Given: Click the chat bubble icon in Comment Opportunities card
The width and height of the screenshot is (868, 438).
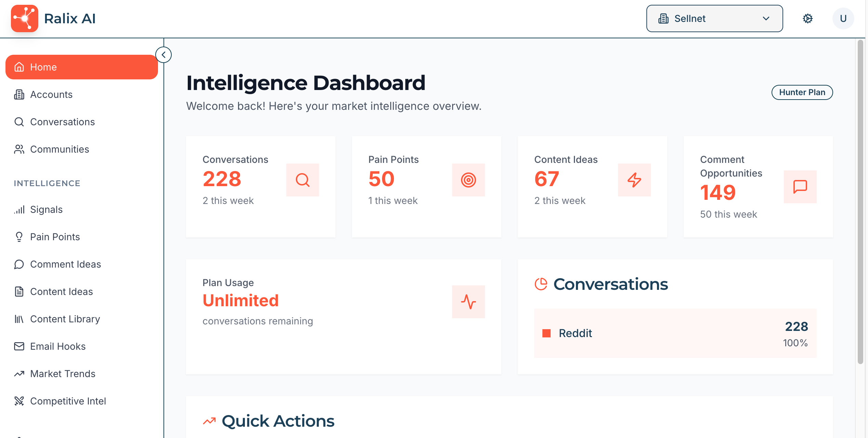Looking at the screenshot, I should (800, 187).
